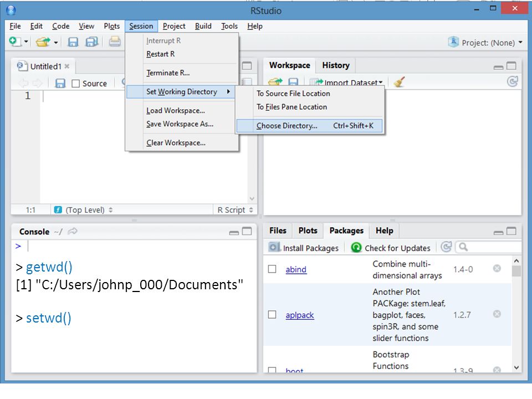Viewport: 532px width, 399px height.
Task: Switch to the History tab
Action: pyautogui.click(x=336, y=65)
